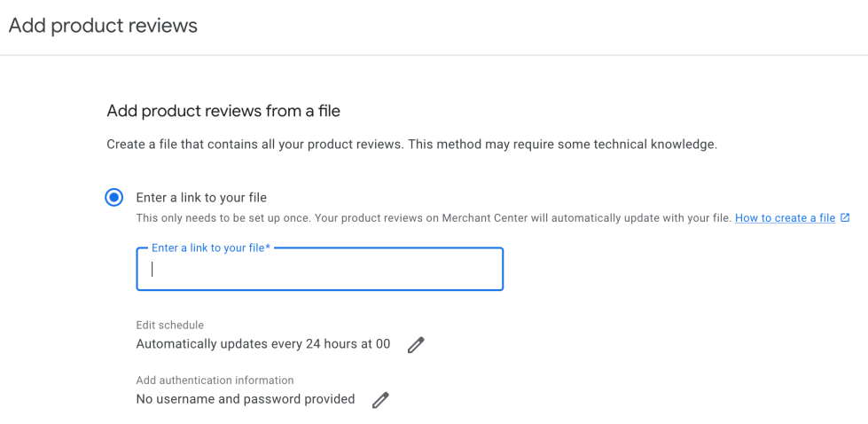Screen dimensions: 868x424
Task: Click the No username and password provided text
Action: pyautogui.click(x=245, y=399)
